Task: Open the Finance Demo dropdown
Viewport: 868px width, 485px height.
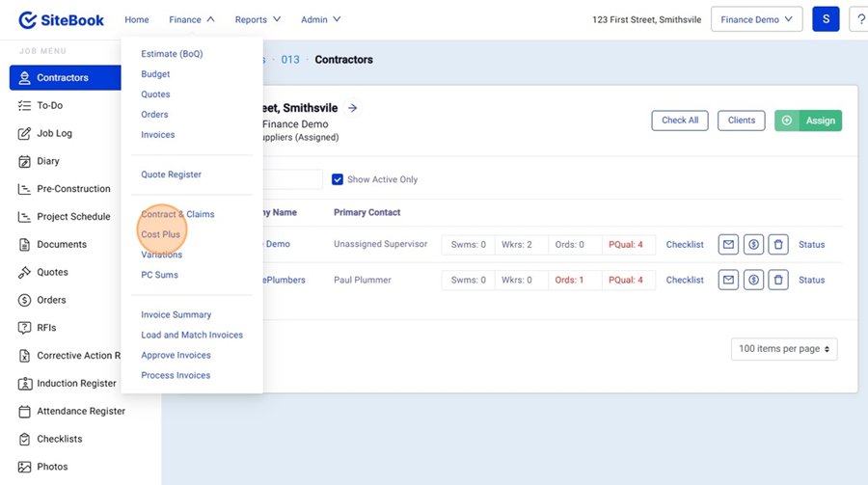Action: click(x=756, y=19)
